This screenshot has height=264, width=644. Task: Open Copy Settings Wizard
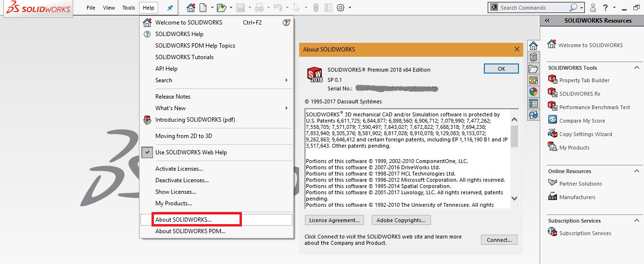(585, 134)
